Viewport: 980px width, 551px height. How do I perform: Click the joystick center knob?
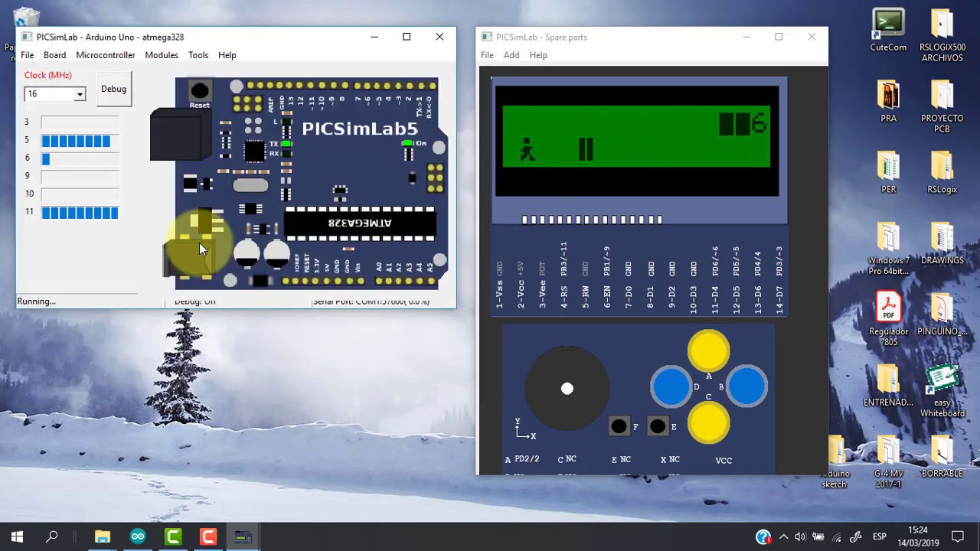click(x=567, y=389)
